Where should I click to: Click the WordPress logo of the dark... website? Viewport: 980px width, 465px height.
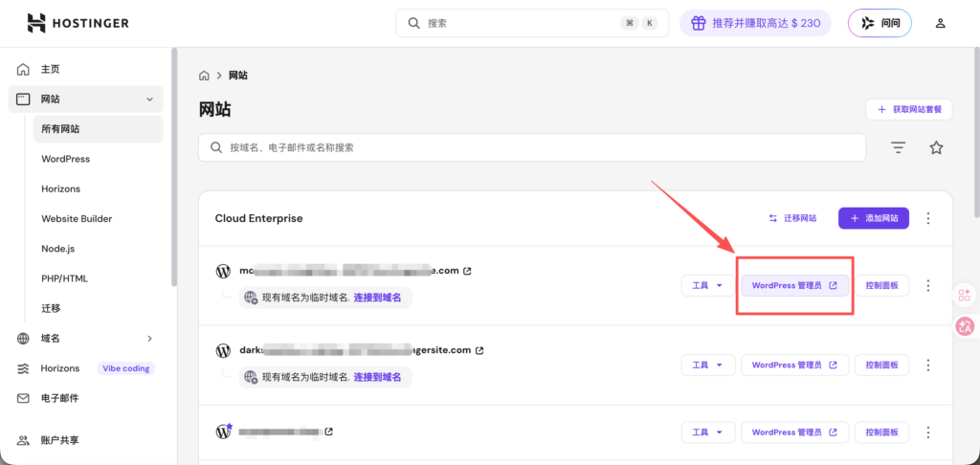point(223,350)
